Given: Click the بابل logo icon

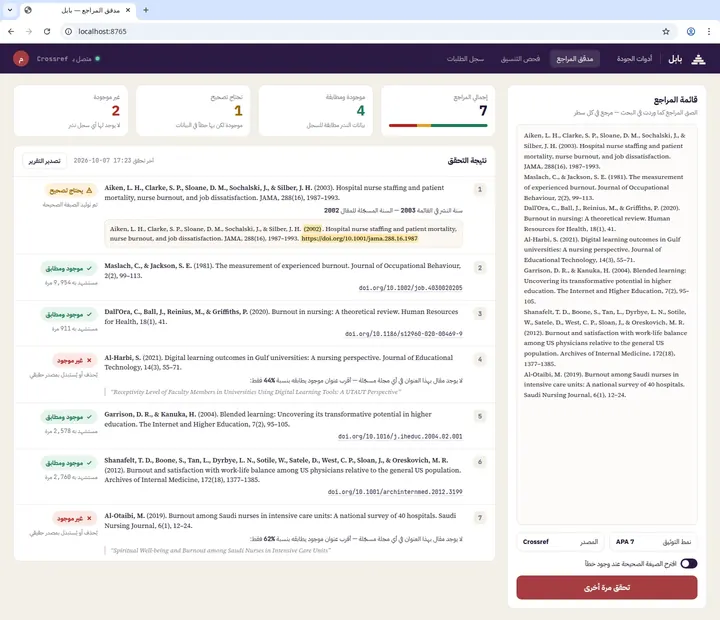Looking at the screenshot, I should (x=698, y=59).
